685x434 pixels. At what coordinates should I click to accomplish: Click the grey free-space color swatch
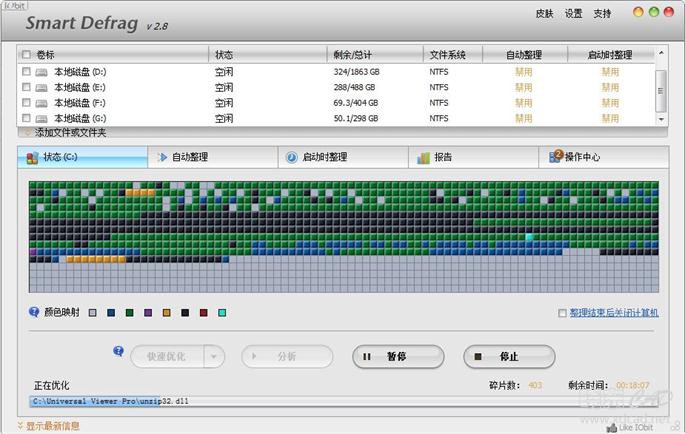coord(93,312)
